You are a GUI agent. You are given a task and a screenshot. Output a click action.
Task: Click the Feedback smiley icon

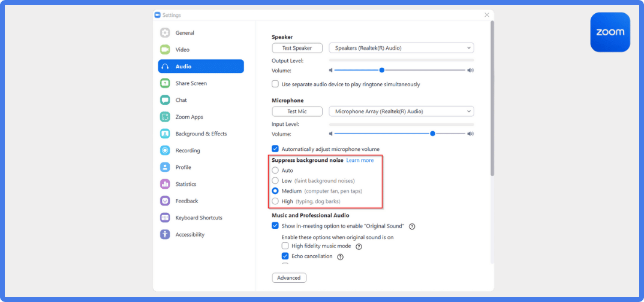165,201
